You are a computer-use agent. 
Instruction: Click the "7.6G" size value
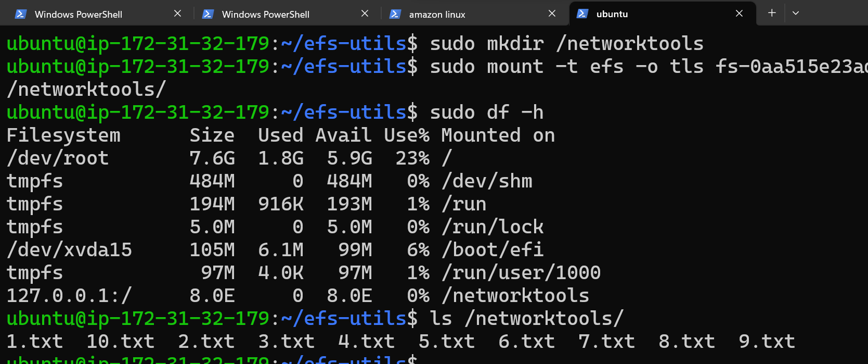pos(212,158)
